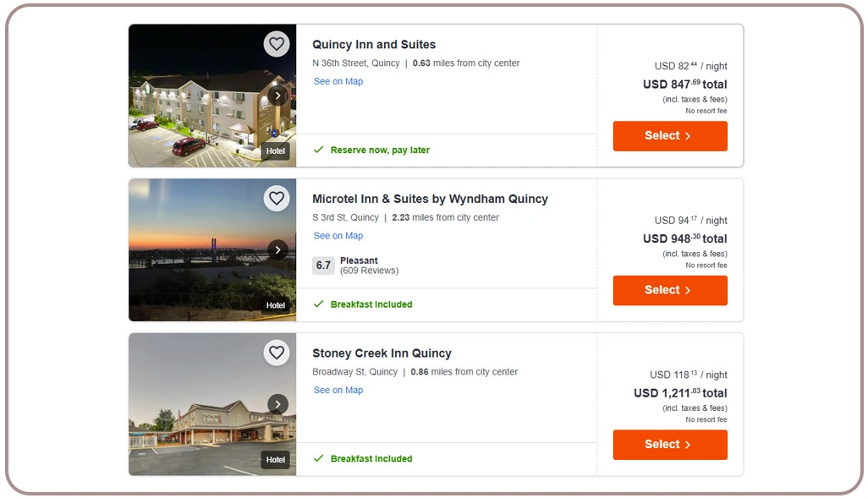
Task: Open Quincy Inn and Suites hotel title
Action: [374, 45]
